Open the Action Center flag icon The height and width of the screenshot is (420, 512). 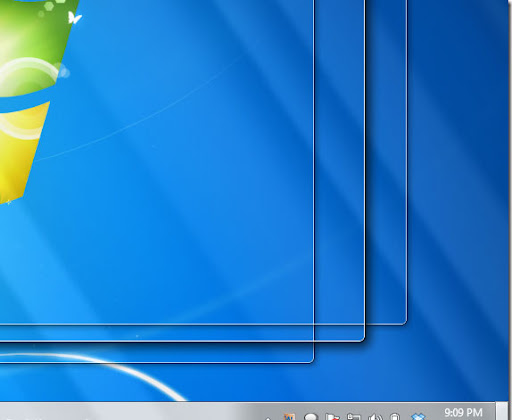click(332, 417)
